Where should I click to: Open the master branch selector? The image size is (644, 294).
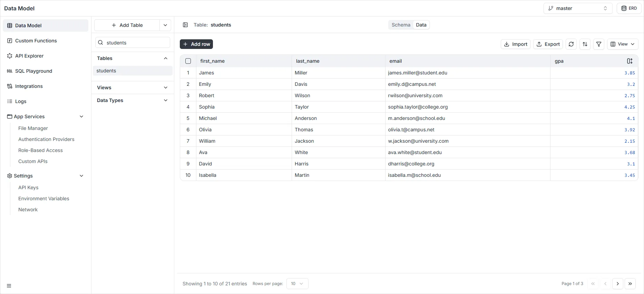[578, 8]
